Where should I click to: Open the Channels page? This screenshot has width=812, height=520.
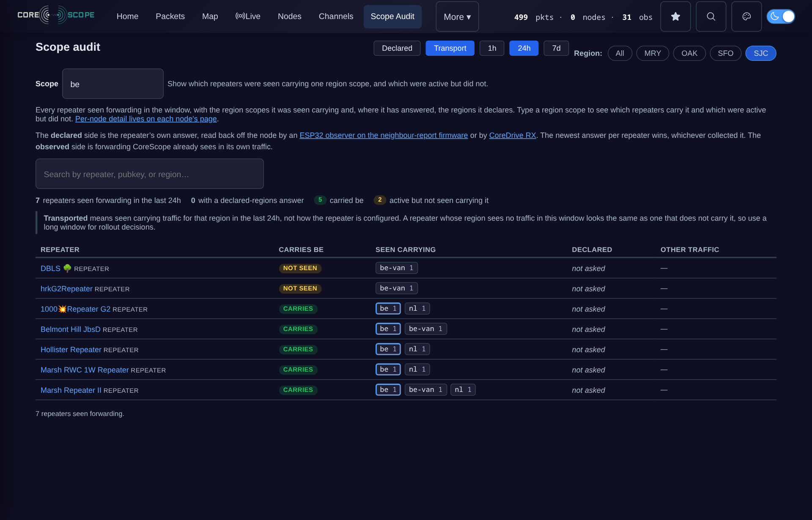click(x=336, y=16)
